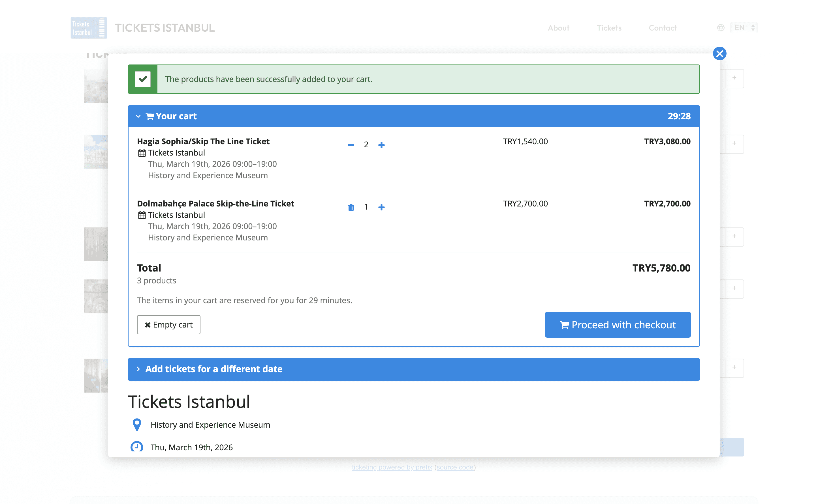This screenshot has width=833, height=504.
Task: Click the location pin icon
Action: (137, 425)
